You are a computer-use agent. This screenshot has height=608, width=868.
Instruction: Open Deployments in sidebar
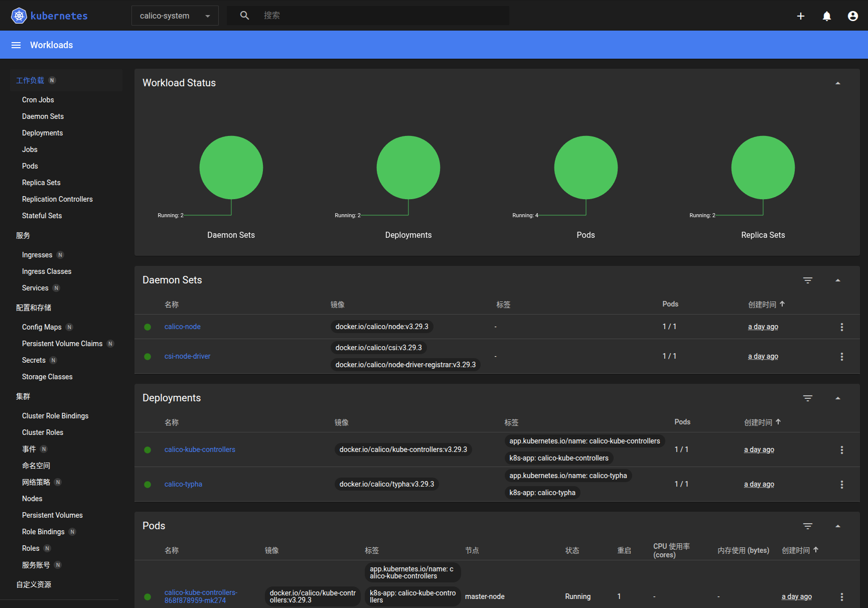43,133
